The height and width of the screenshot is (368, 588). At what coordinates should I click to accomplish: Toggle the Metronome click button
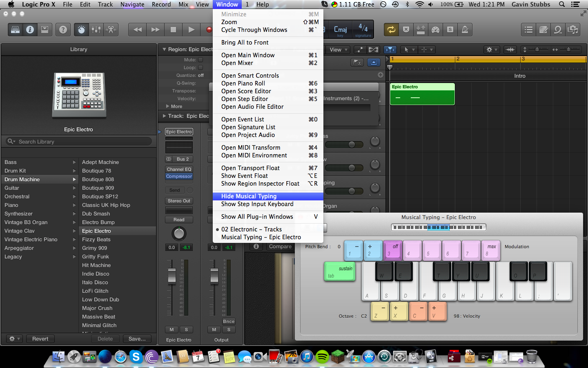tap(465, 29)
